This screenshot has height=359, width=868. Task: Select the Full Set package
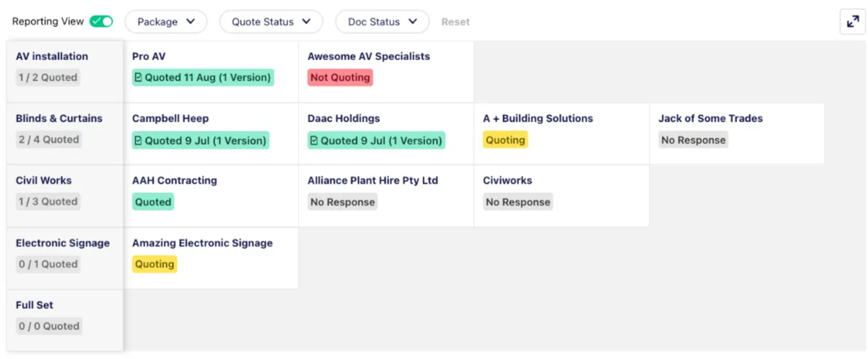tap(65, 320)
